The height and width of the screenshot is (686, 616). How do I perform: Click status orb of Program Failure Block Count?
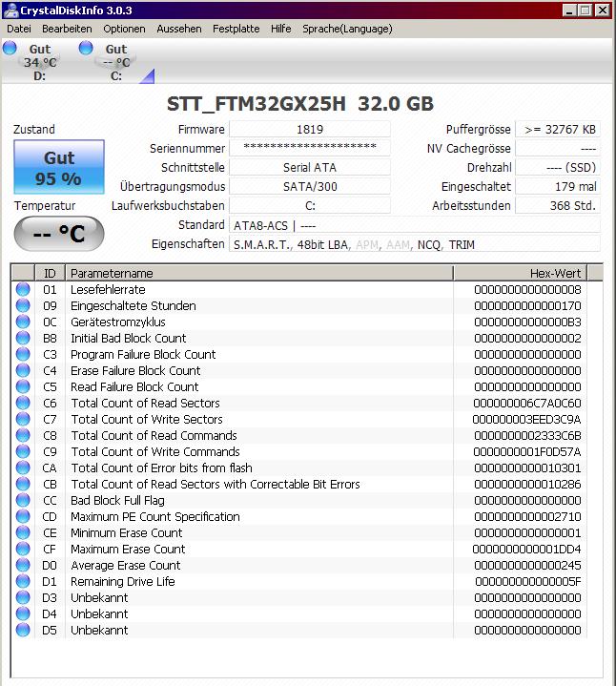point(23,354)
